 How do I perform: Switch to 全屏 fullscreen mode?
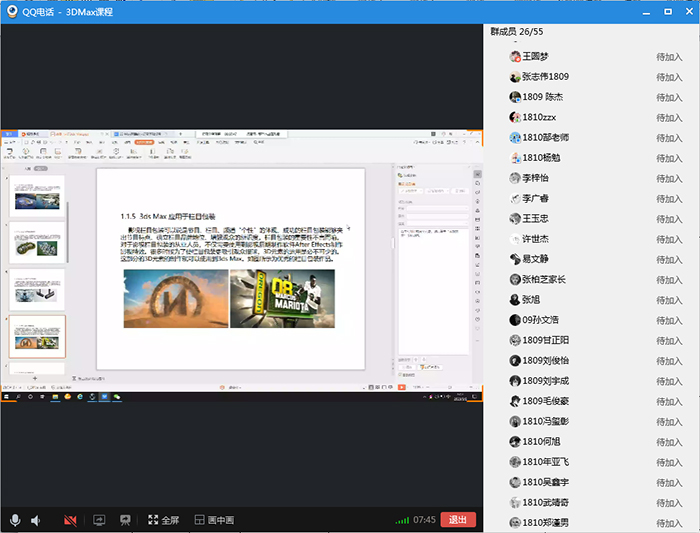pyautogui.click(x=163, y=520)
